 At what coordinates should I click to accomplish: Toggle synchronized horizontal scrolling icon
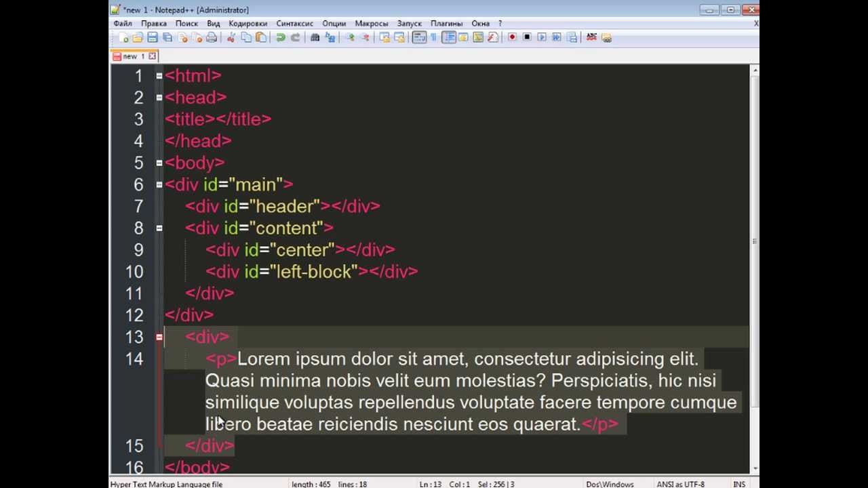coord(399,37)
